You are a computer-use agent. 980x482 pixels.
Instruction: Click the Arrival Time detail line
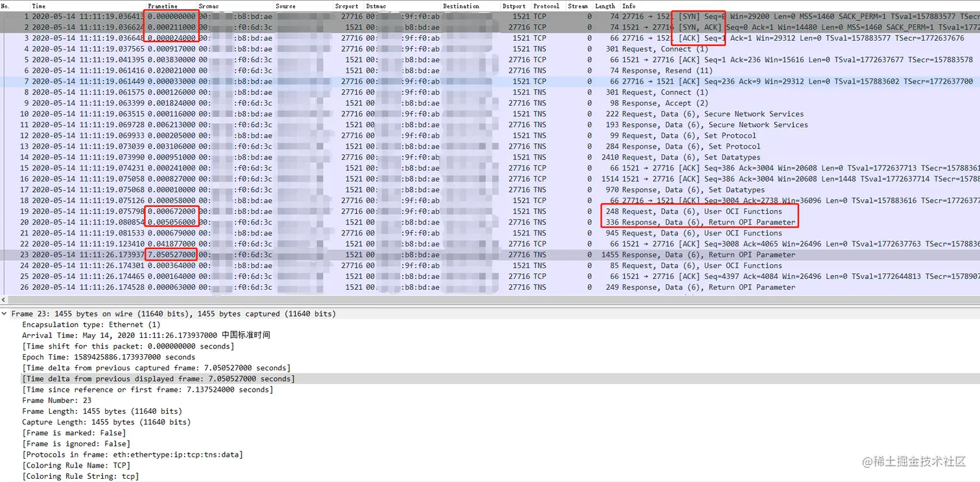click(146, 335)
